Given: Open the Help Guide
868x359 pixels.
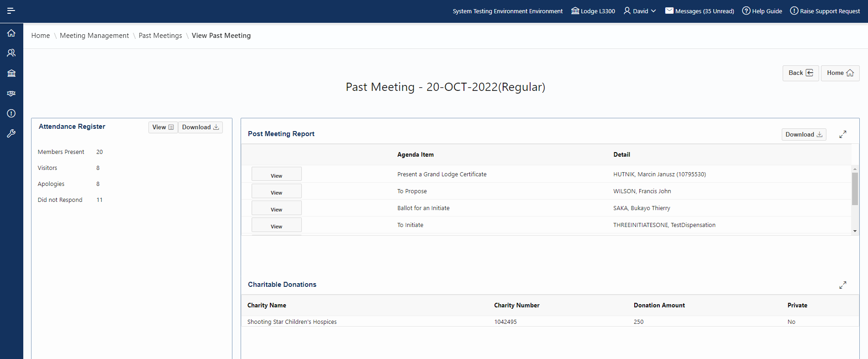Looking at the screenshot, I should (x=762, y=11).
